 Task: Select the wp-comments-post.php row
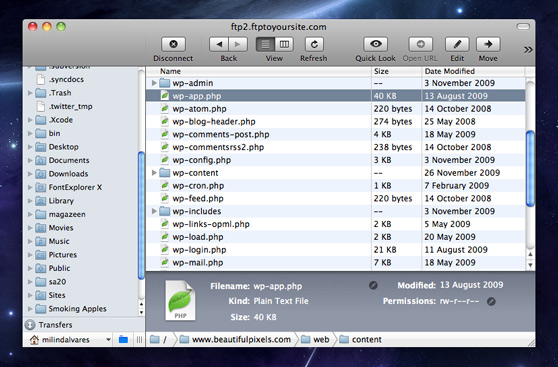pyautogui.click(x=335, y=134)
